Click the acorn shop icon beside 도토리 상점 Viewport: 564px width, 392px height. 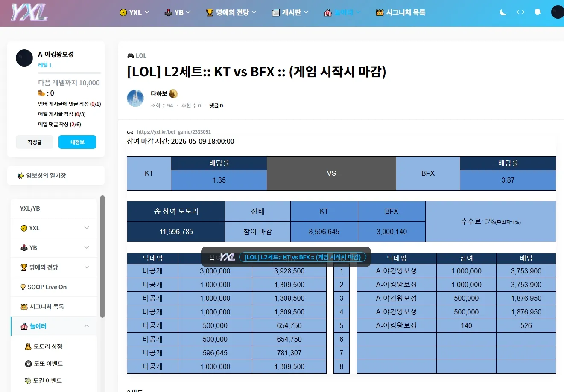click(28, 347)
